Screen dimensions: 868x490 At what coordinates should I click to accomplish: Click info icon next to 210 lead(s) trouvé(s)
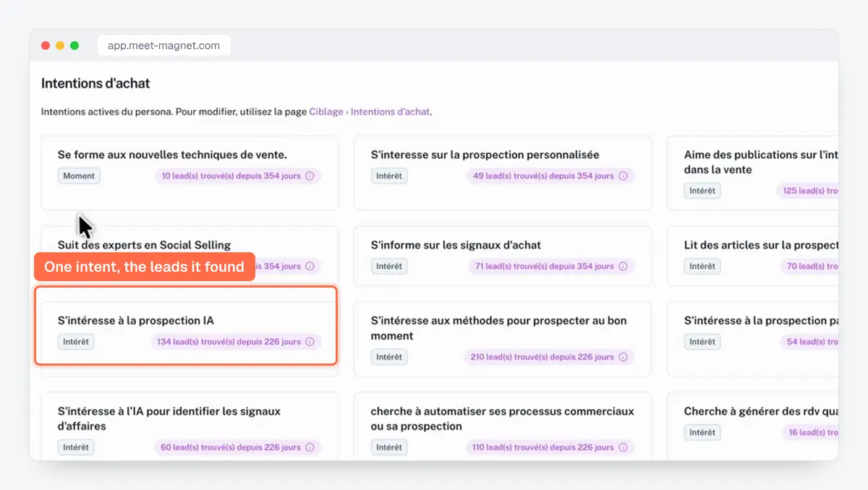(624, 357)
